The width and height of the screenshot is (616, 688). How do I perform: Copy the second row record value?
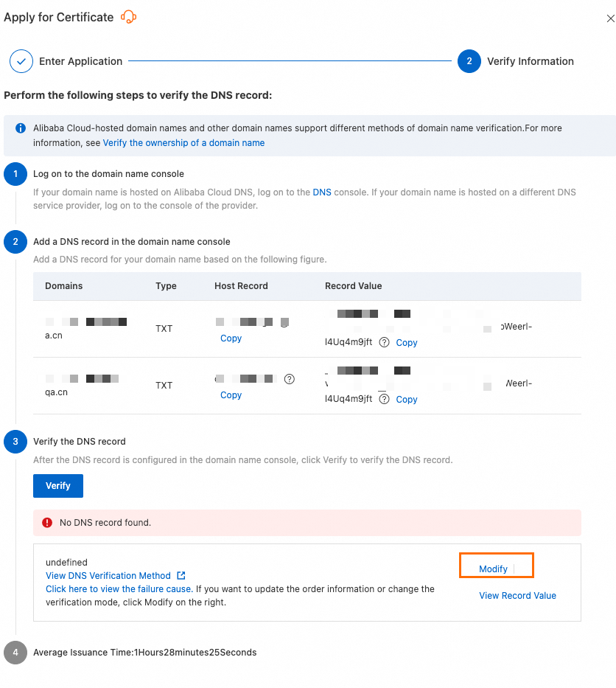tap(407, 400)
